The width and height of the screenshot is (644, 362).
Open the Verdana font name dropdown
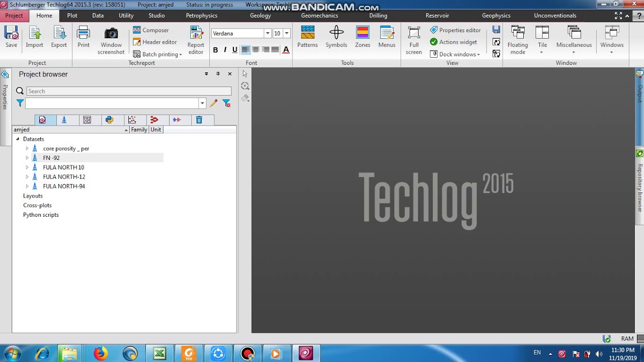(x=268, y=34)
